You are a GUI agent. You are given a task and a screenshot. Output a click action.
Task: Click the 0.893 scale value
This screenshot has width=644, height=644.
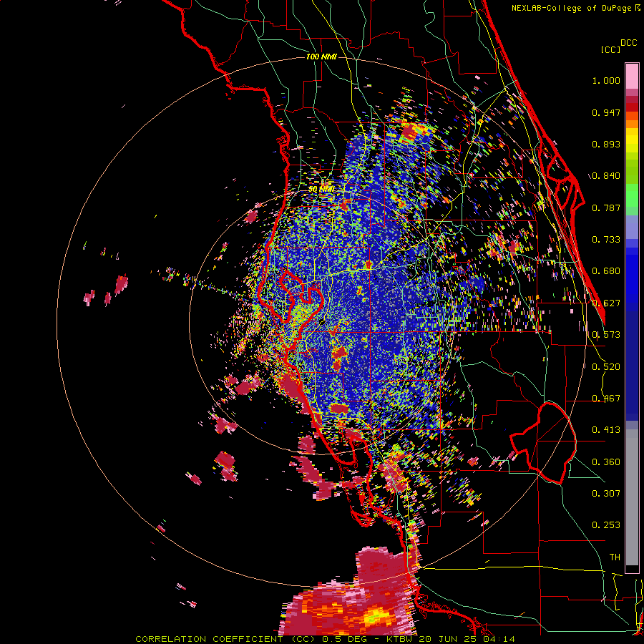[x=606, y=144]
